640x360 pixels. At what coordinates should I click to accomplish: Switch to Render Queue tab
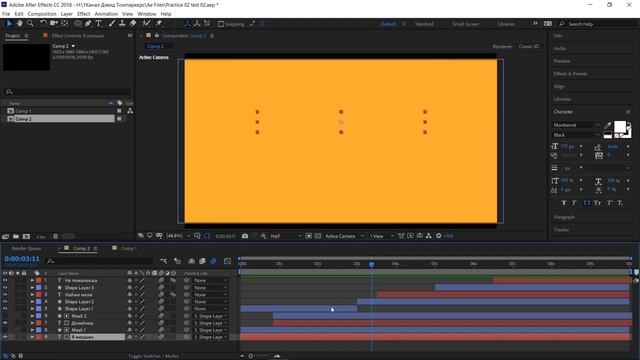coord(27,248)
